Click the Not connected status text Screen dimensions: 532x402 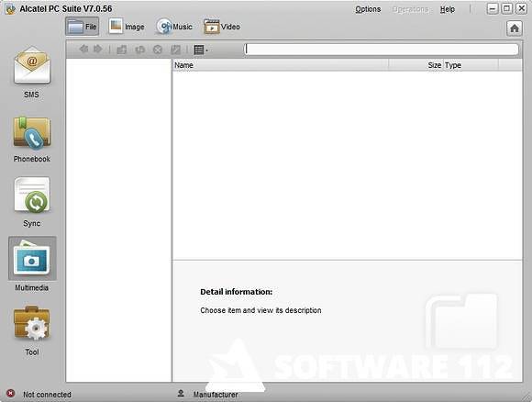pos(47,395)
